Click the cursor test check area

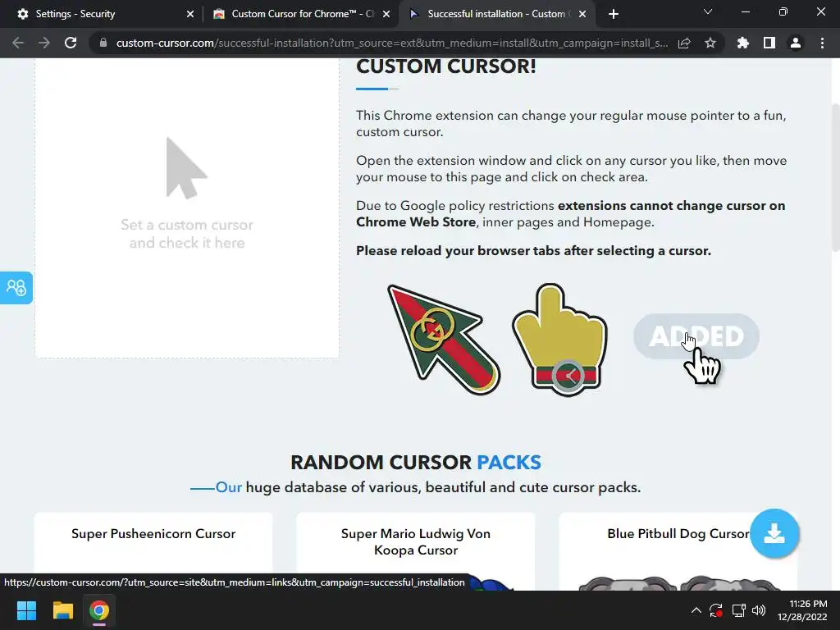[x=187, y=208]
